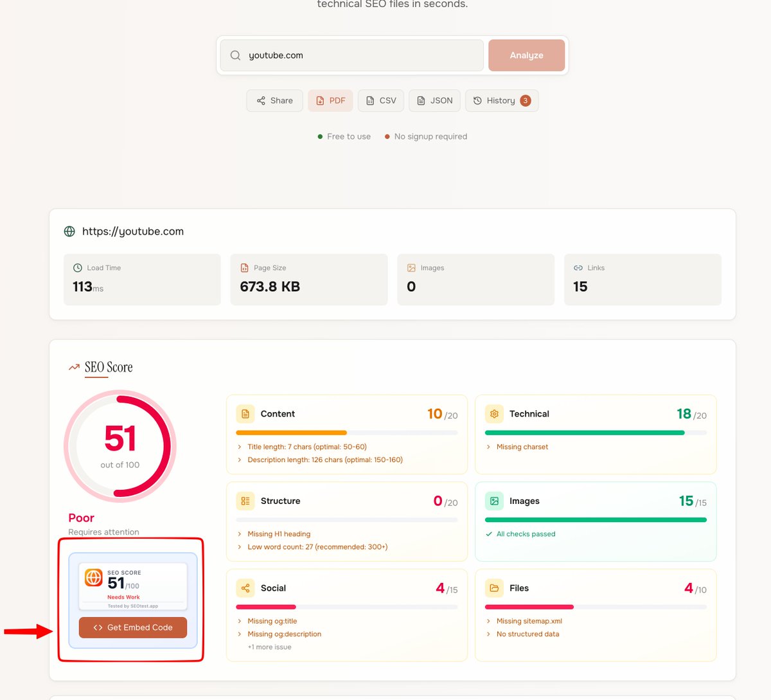Click the Images stat card picture icon
Screen dimensions: 771x700
click(411, 267)
